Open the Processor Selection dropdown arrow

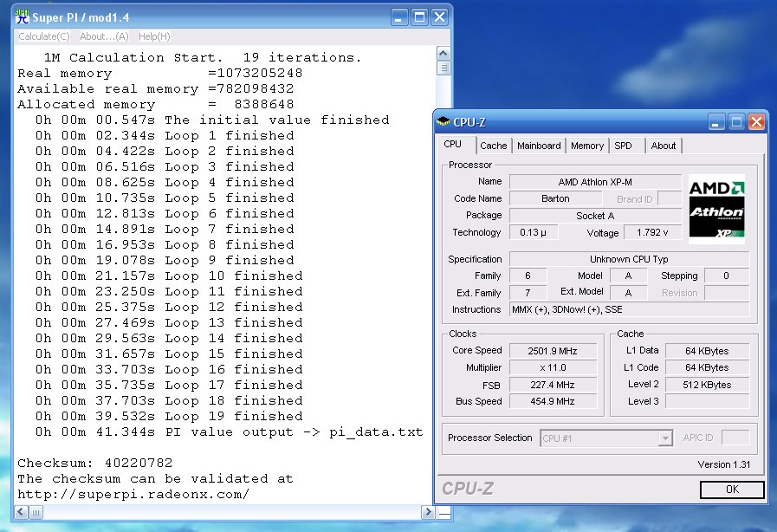pos(665,438)
